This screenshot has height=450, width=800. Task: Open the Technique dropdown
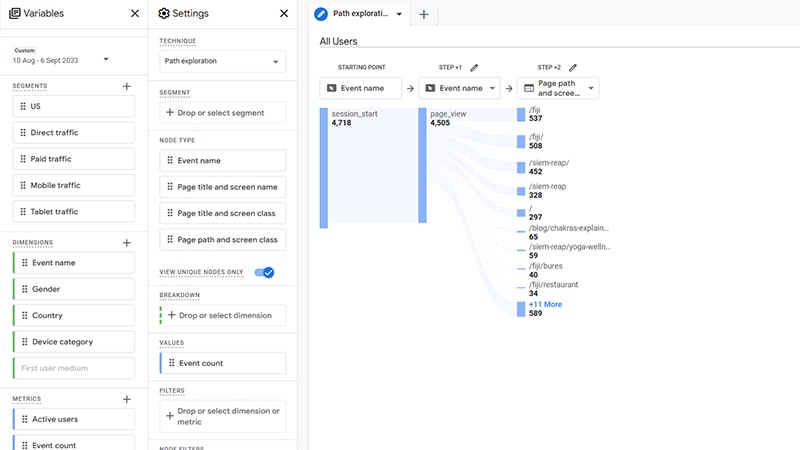pos(222,61)
